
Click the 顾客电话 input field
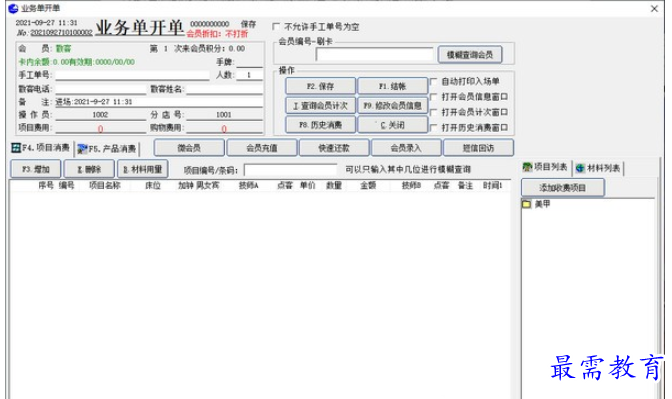click(101, 89)
